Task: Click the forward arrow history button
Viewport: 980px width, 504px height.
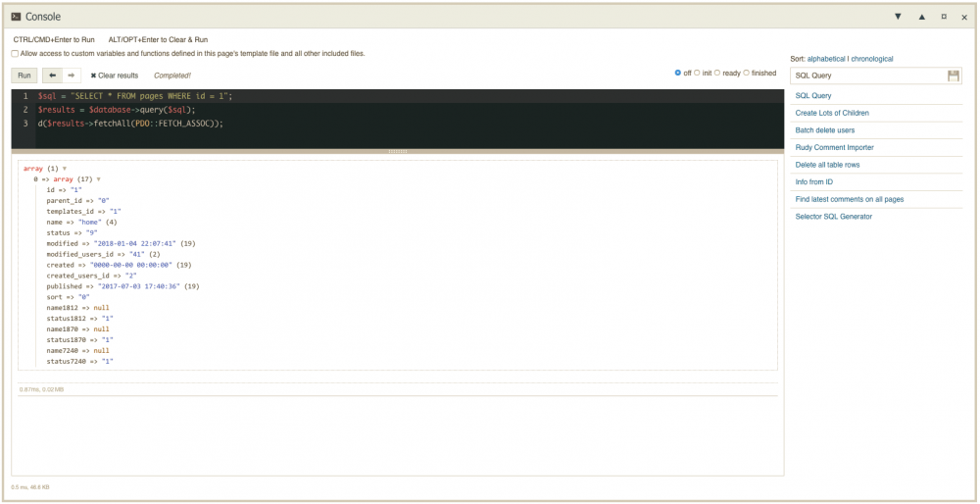Action: 72,76
